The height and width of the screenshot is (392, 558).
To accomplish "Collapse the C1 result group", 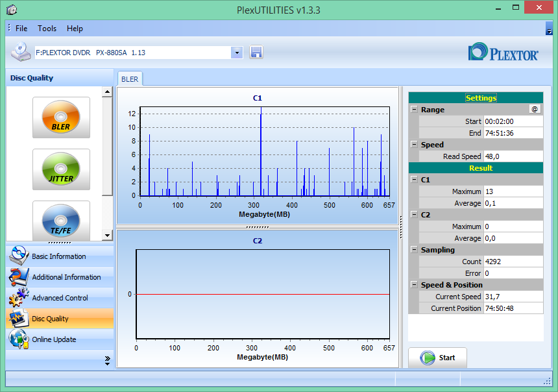I will point(414,179).
